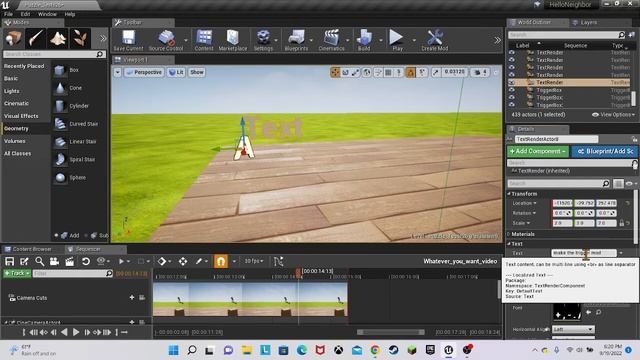Open taskbar Search magnifier
Screen dimensions: 640x360
coord(192,350)
